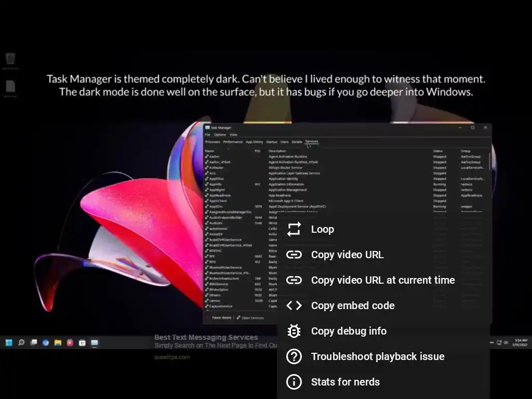This screenshot has width=532, height=399.
Task: Select the Services tab
Action: (x=312, y=141)
